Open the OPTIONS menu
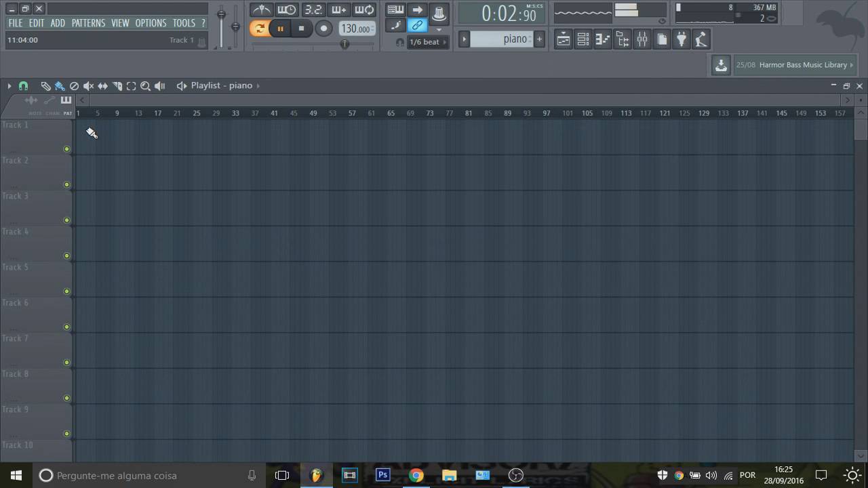 click(x=151, y=23)
